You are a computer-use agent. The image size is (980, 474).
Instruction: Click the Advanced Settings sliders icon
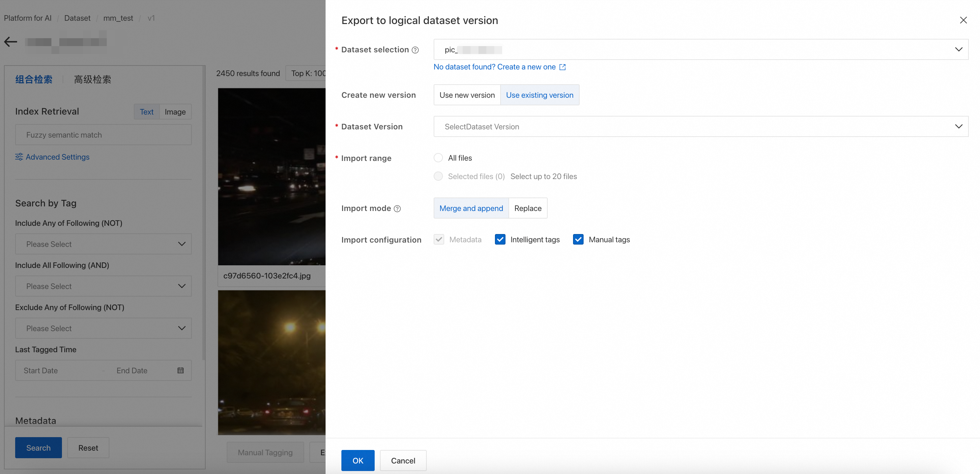click(x=19, y=157)
